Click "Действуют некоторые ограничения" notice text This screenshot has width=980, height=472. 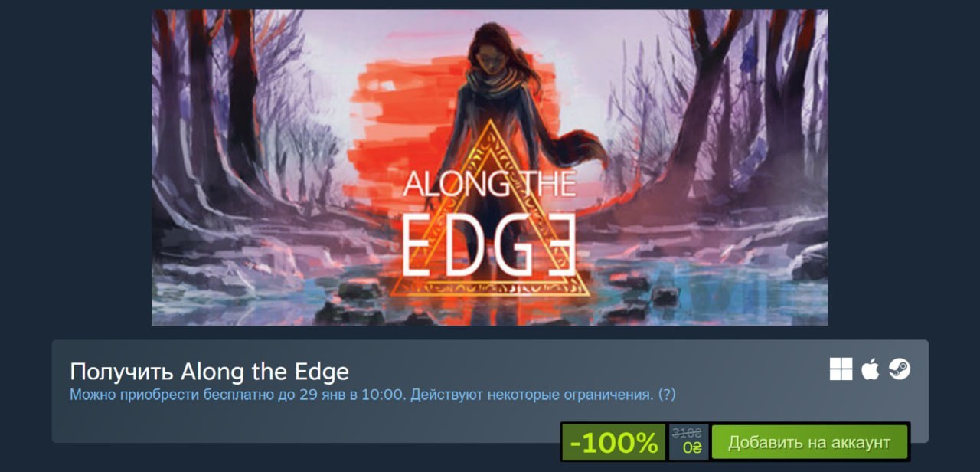[x=532, y=395]
